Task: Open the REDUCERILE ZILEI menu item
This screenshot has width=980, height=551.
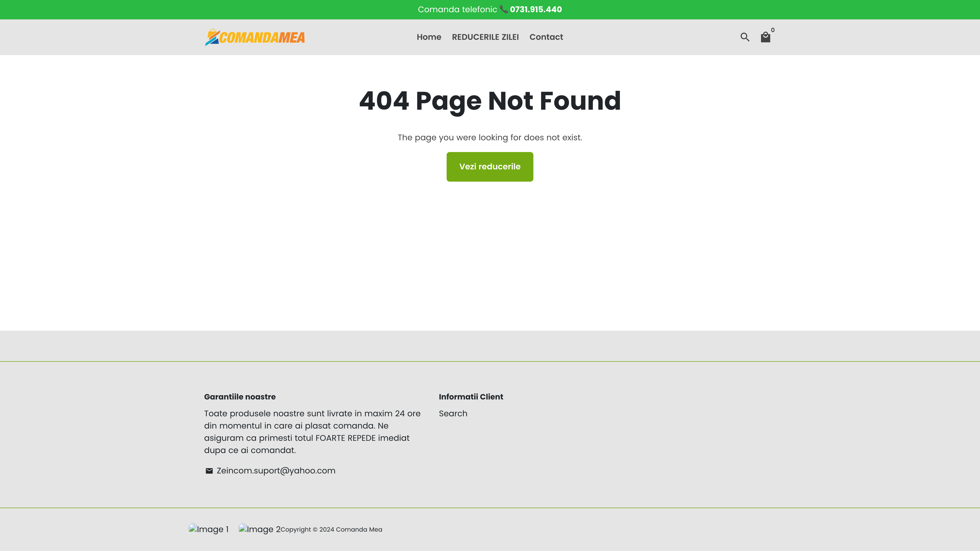Action: pyautogui.click(x=485, y=37)
